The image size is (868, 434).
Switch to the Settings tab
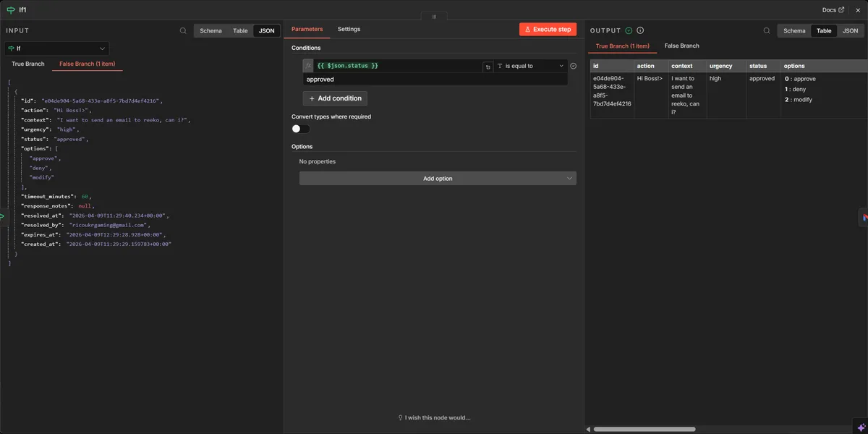pyautogui.click(x=349, y=29)
